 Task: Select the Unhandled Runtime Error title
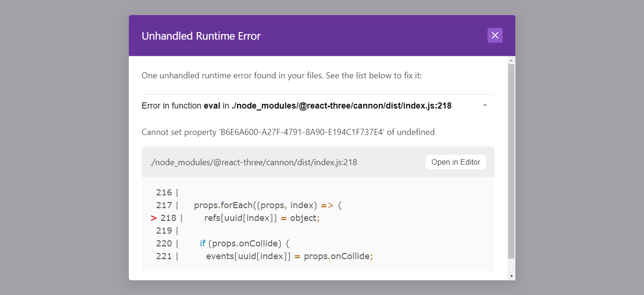201,35
